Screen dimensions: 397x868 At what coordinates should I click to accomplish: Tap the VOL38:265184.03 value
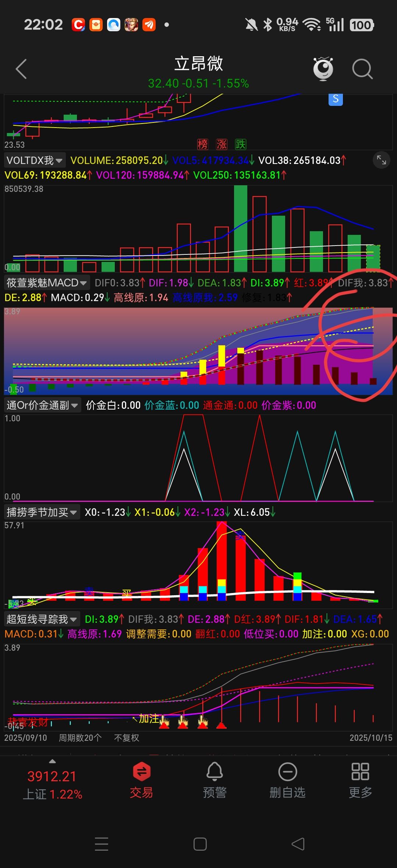[302, 160]
